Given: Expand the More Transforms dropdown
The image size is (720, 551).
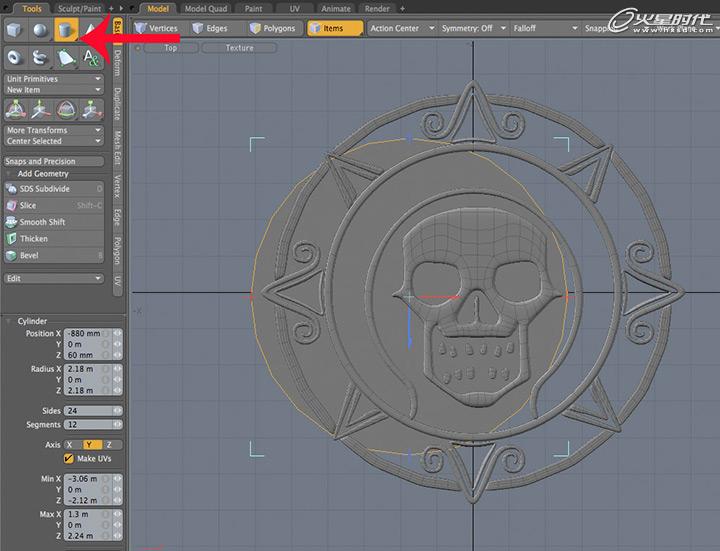Looking at the screenshot, I should [54, 130].
